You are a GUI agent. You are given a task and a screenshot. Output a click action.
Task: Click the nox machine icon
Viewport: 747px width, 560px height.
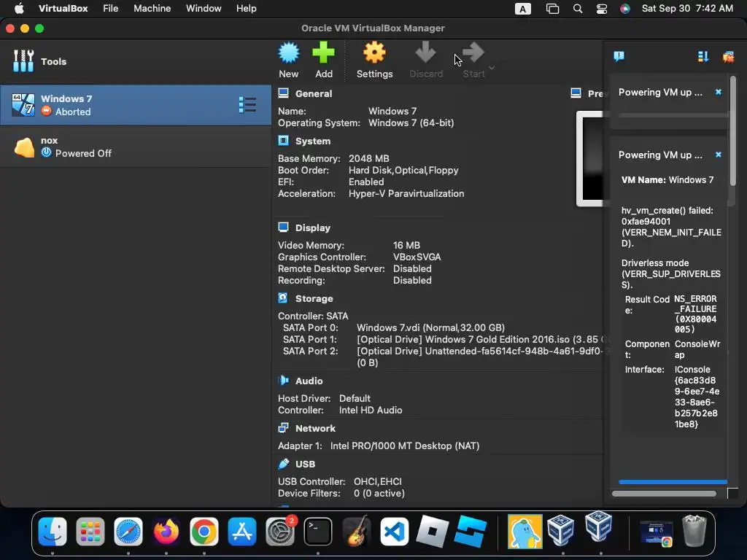pyautogui.click(x=24, y=147)
